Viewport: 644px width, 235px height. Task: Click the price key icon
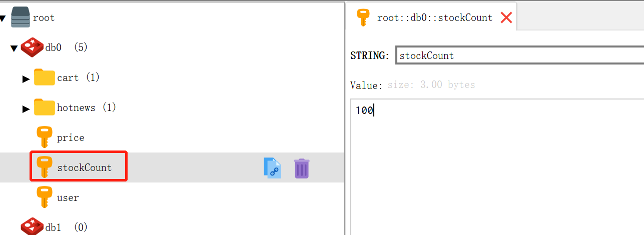[45, 137]
